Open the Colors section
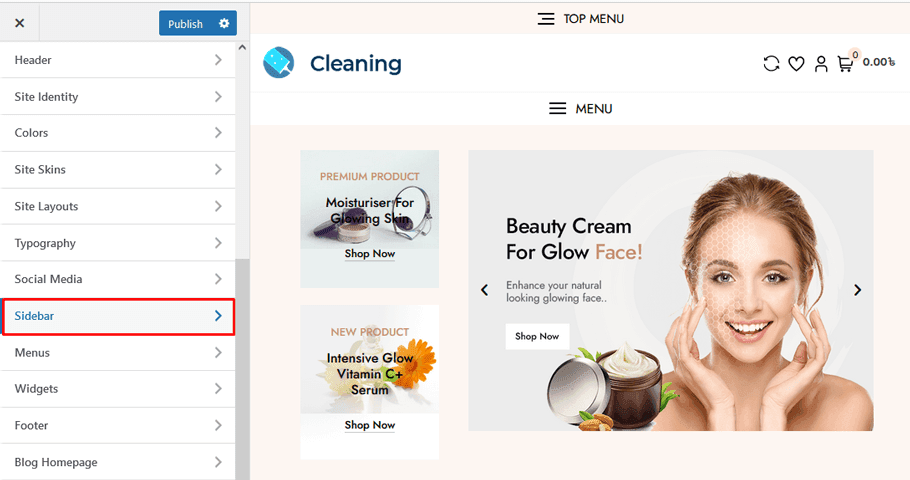Screen dimensions: 910x480 tap(118, 133)
